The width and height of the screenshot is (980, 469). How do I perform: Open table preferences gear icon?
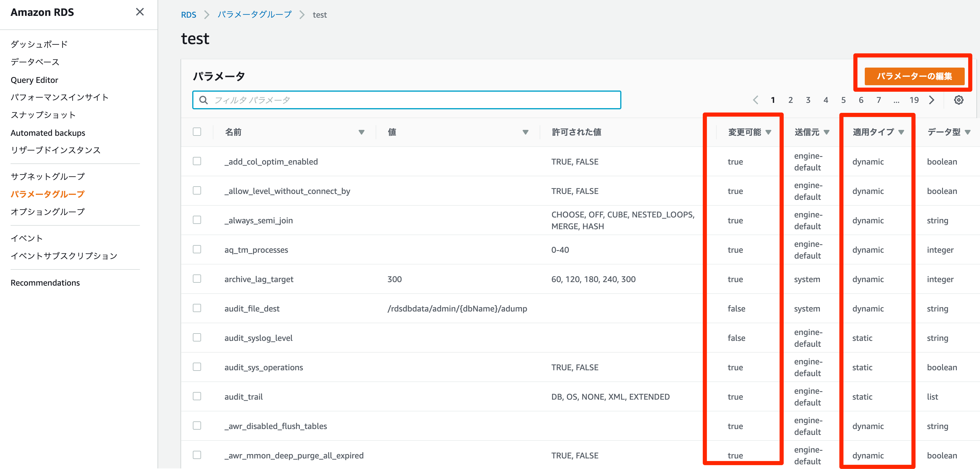[958, 100]
